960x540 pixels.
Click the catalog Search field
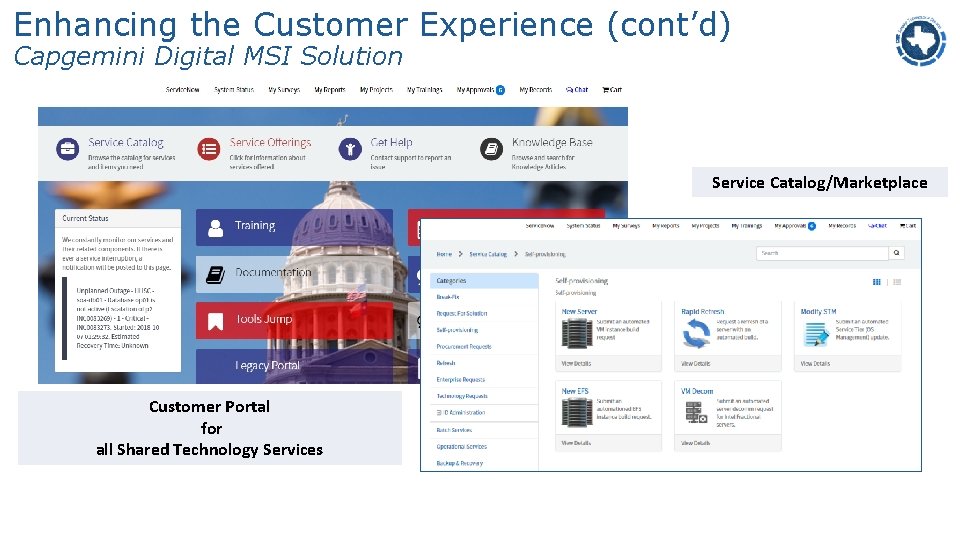pos(822,253)
